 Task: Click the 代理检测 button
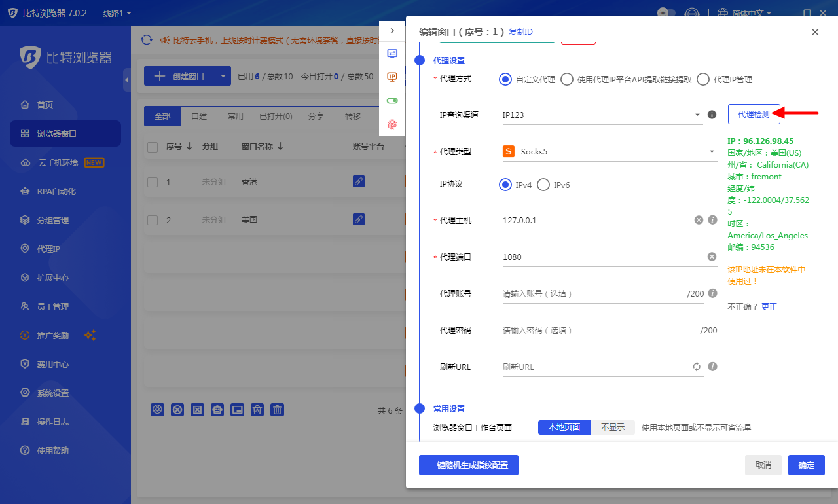tap(754, 114)
